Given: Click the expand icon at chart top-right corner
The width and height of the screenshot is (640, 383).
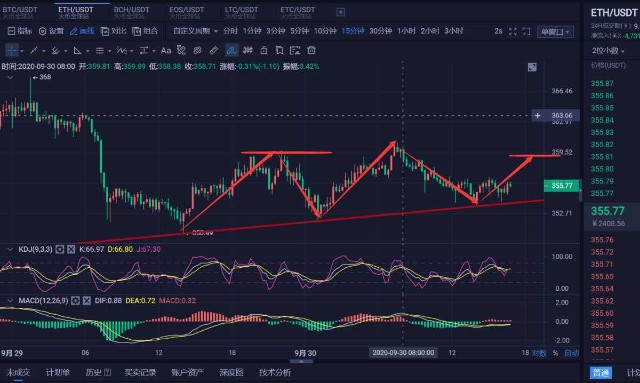Looking at the screenshot, I should pyautogui.click(x=532, y=67).
